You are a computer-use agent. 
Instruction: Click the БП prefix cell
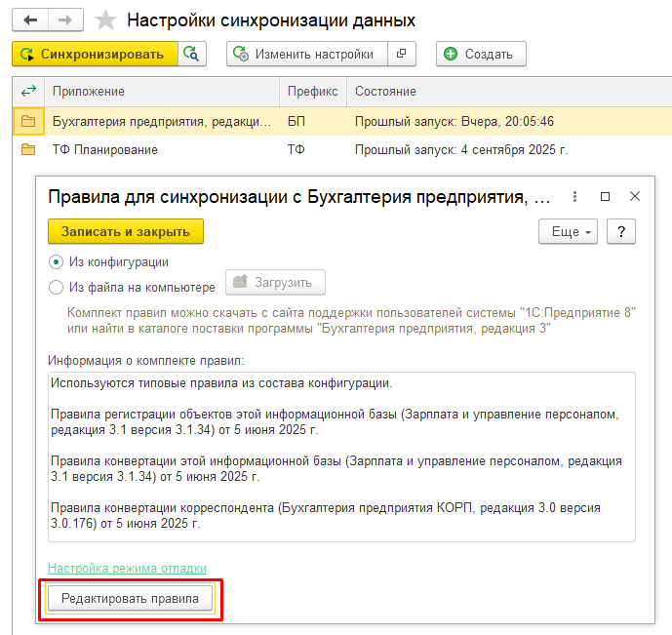point(313,122)
